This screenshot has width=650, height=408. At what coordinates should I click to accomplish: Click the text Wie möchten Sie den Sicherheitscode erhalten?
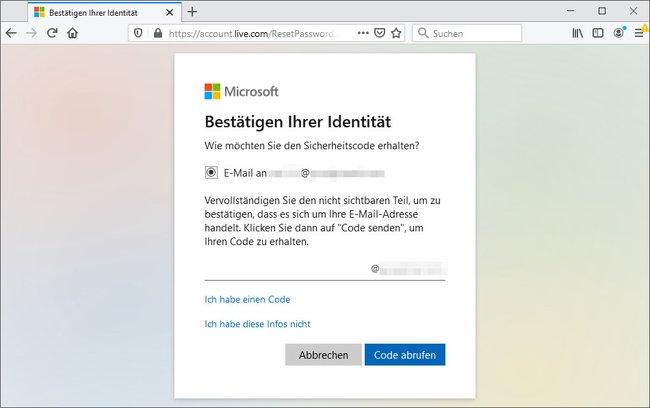click(x=312, y=146)
